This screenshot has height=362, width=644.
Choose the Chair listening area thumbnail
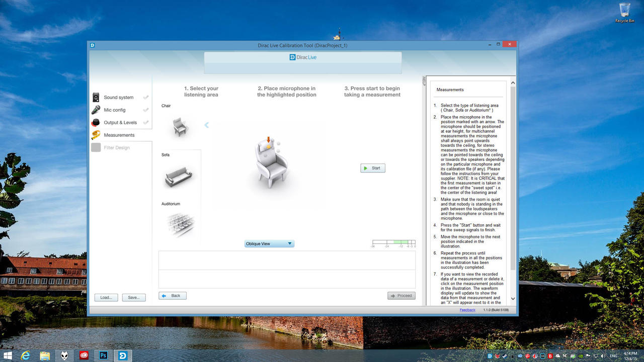click(x=180, y=126)
